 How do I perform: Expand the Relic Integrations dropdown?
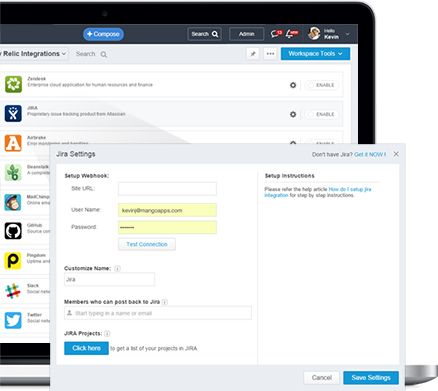click(34, 54)
